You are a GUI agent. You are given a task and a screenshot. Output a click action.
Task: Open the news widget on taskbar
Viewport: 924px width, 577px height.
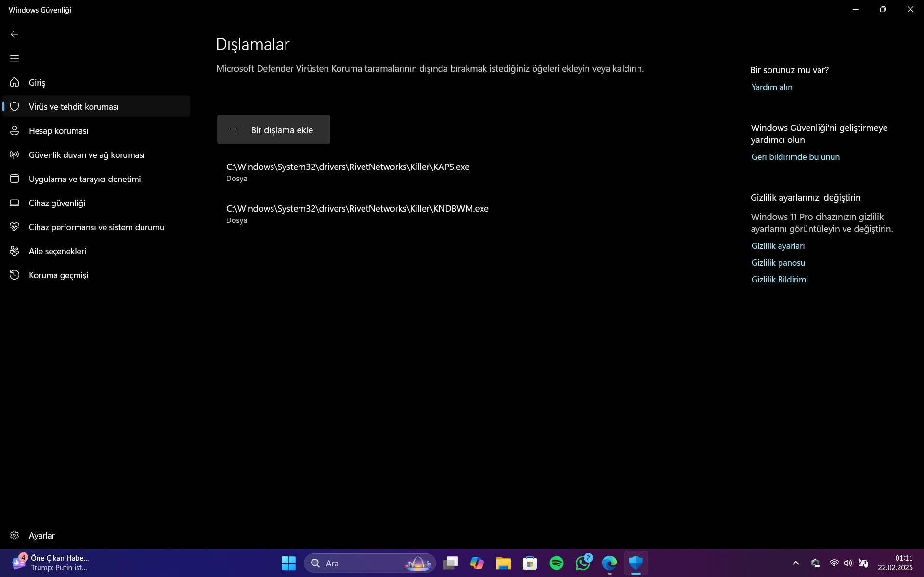point(51,563)
